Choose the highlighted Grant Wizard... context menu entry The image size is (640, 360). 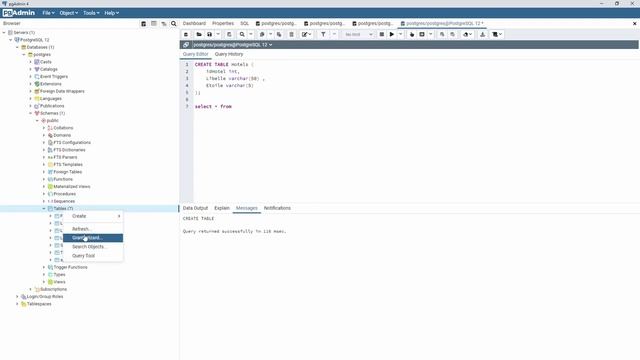point(93,238)
